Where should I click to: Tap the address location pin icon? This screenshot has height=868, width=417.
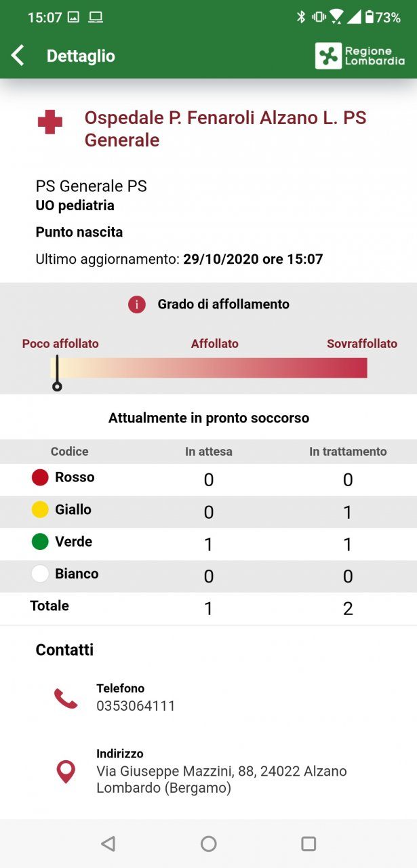pos(65,771)
